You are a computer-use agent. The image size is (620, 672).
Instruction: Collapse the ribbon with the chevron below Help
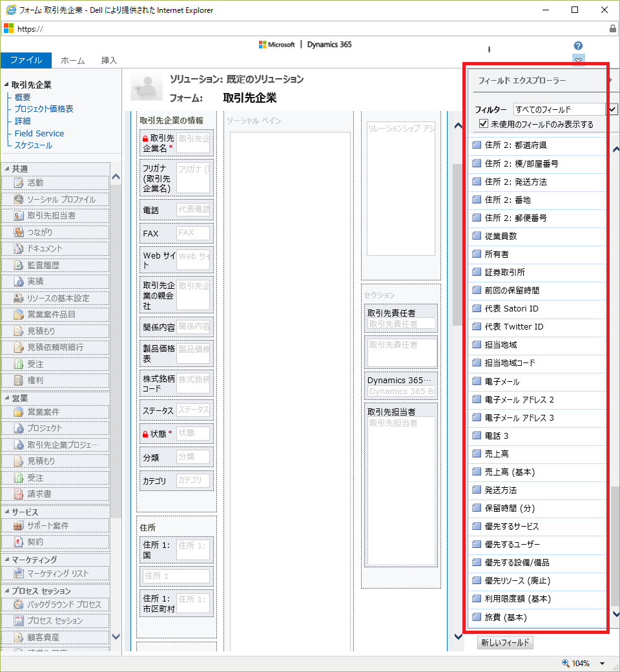579,60
